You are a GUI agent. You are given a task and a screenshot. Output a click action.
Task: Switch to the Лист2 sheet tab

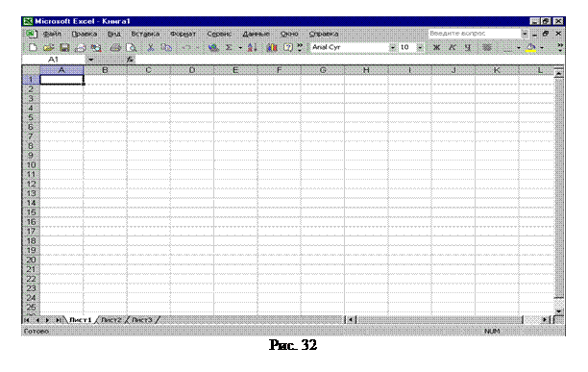(111, 320)
